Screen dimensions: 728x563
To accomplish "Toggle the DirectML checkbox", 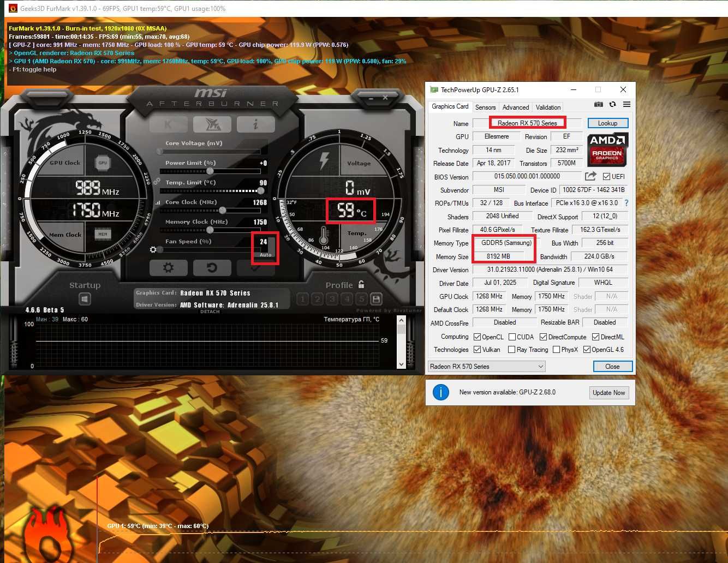I will coord(595,337).
